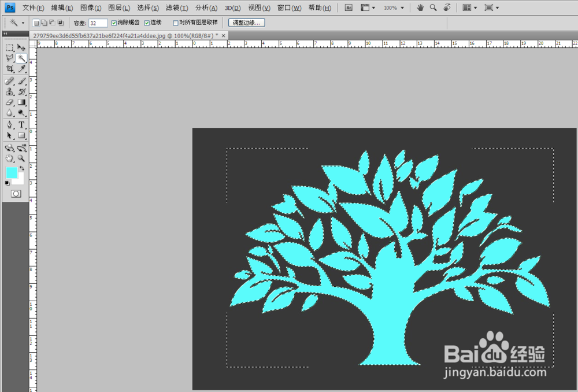Select the Move tool

(x=21, y=47)
